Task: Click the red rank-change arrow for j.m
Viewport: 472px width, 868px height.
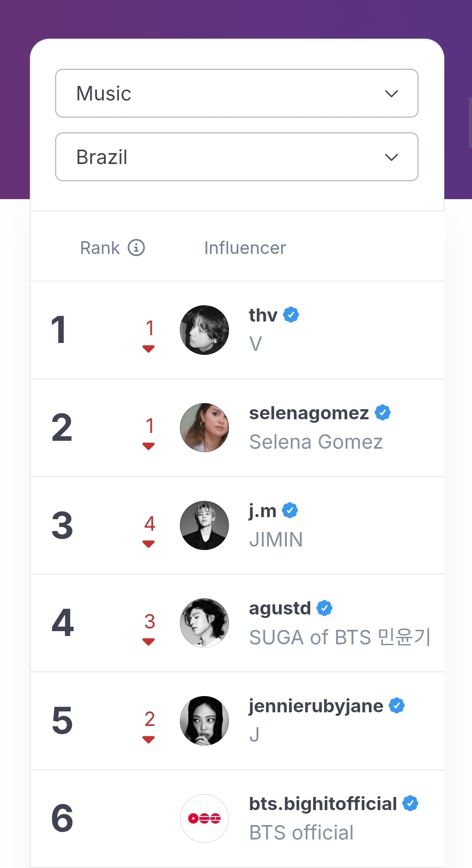Action: [149, 544]
